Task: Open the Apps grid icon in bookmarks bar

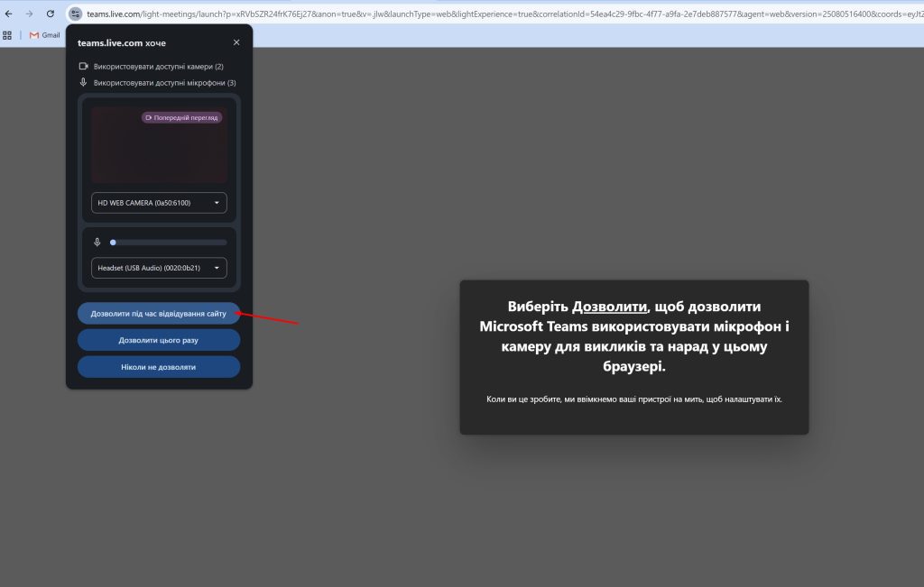Action: click(x=7, y=35)
